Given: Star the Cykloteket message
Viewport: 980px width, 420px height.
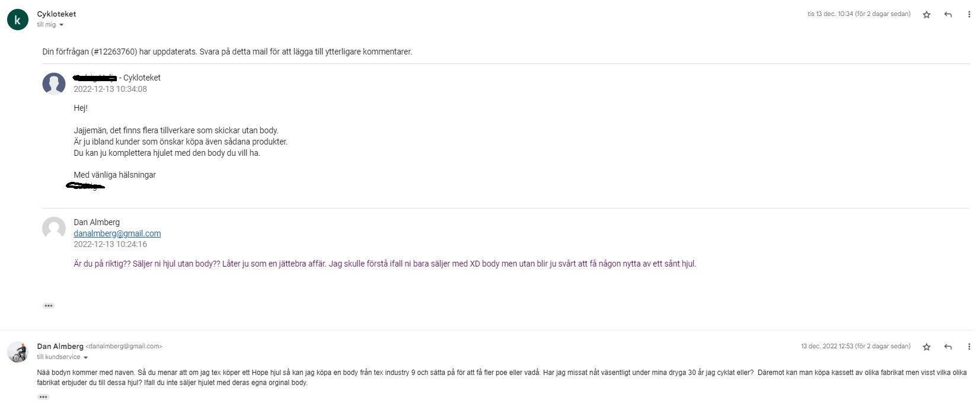Looking at the screenshot, I should (927, 15).
